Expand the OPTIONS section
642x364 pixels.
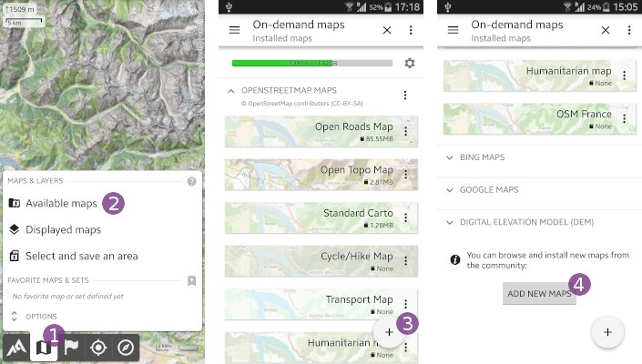coord(33,317)
